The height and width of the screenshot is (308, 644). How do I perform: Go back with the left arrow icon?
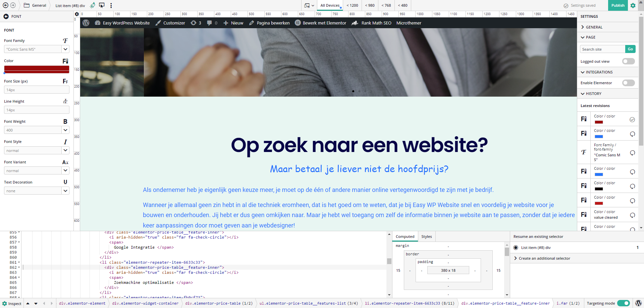click(5, 5)
